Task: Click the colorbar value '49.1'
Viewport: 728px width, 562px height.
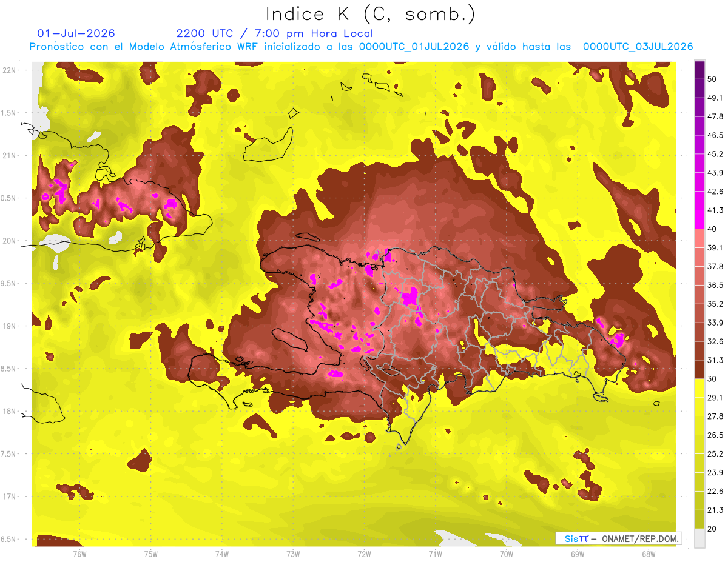Action: coord(715,98)
